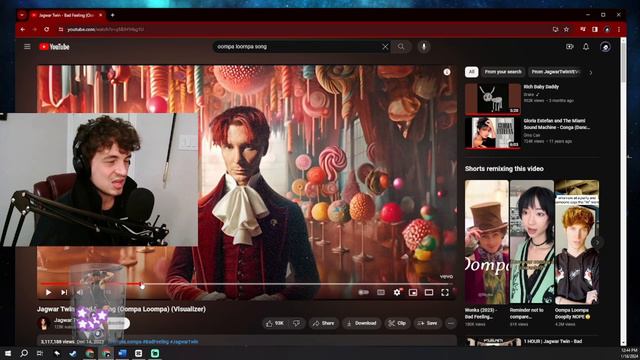Show more filter chips with the arrow
Image resolution: width=640 pixels, height=360 pixels.
(x=591, y=72)
